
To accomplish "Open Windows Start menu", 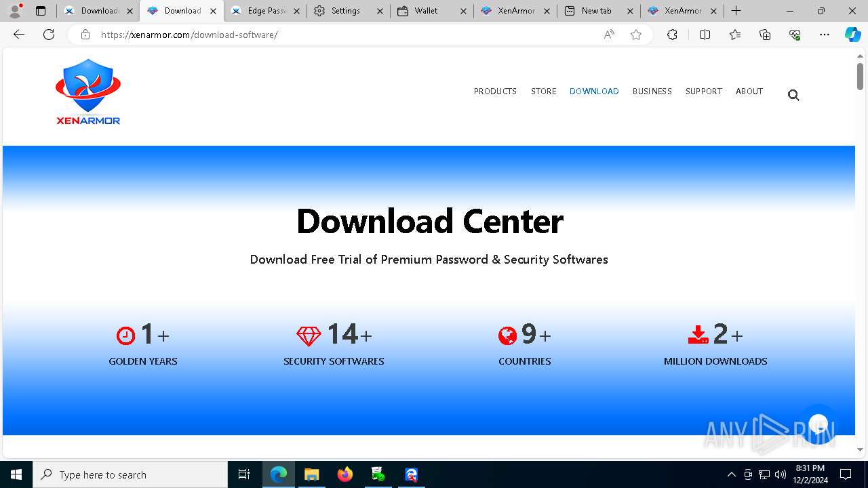I will point(16,474).
